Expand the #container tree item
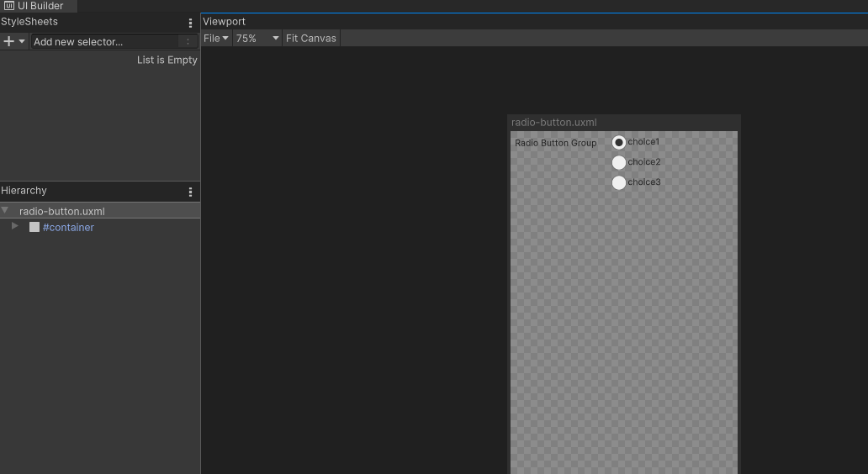Image resolution: width=868 pixels, height=474 pixels. coord(15,226)
